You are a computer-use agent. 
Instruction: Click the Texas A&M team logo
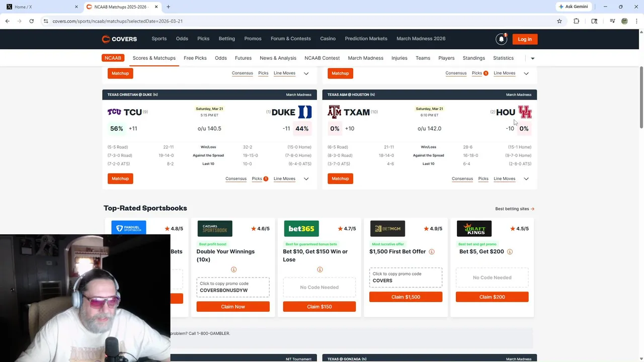tap(334, 112)
